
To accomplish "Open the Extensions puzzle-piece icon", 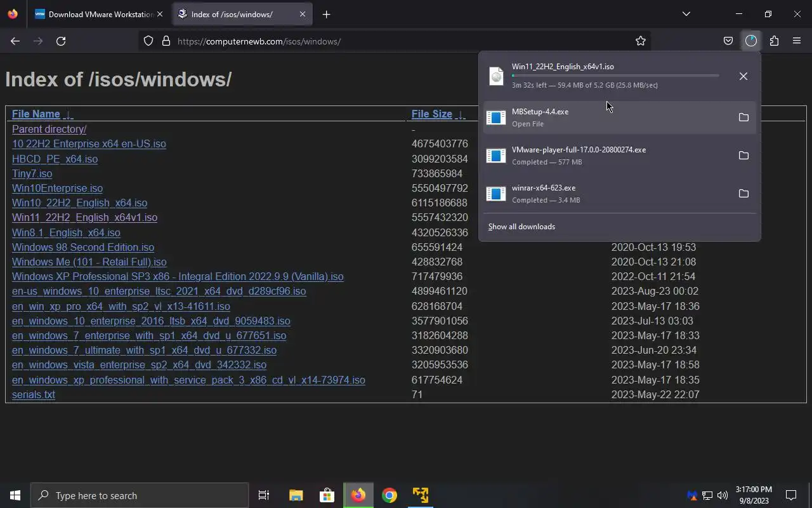I will pyautogui.click(x=774, y=41).
